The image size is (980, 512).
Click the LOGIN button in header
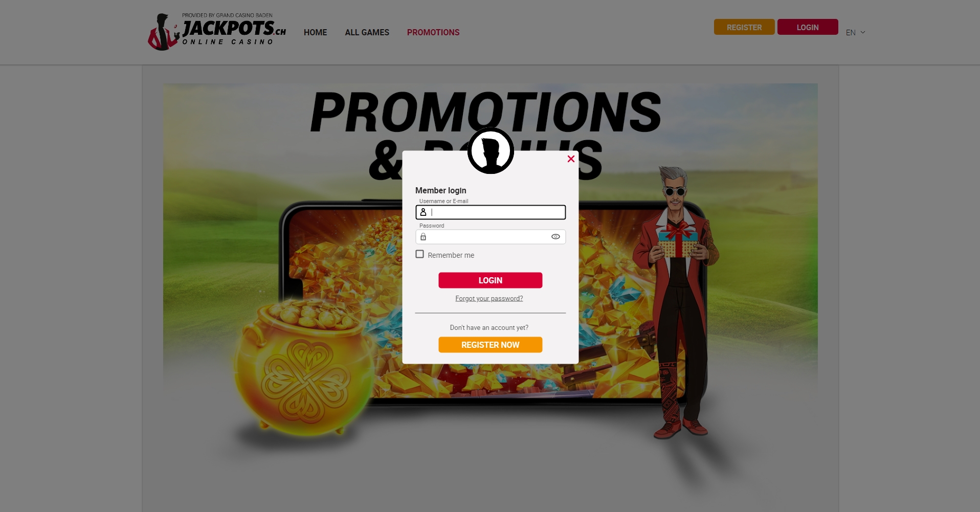(x=808, y=27)
